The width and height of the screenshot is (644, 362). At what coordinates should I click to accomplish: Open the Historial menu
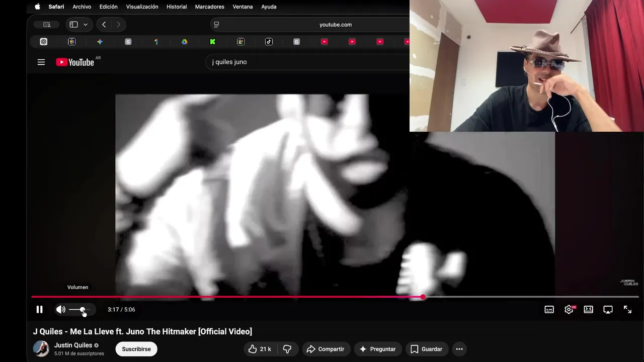point(177,7)
